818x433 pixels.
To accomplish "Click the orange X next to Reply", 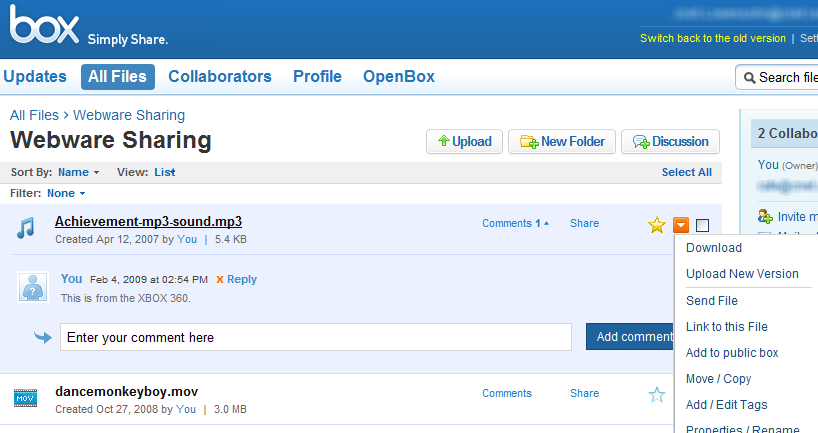I will tap(220, 279).
